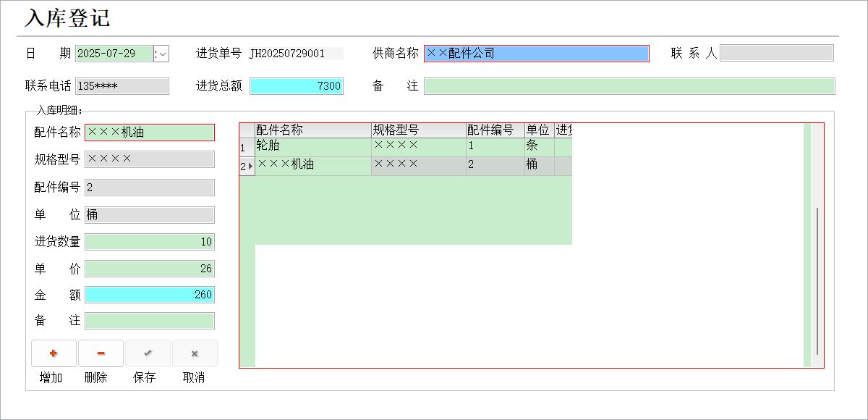
Task: Click the minus delete icon
Action: coord(101,353)
